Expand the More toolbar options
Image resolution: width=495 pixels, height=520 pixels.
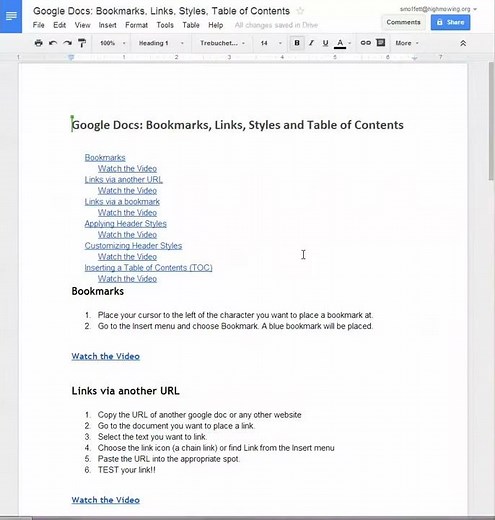(407, 43)
